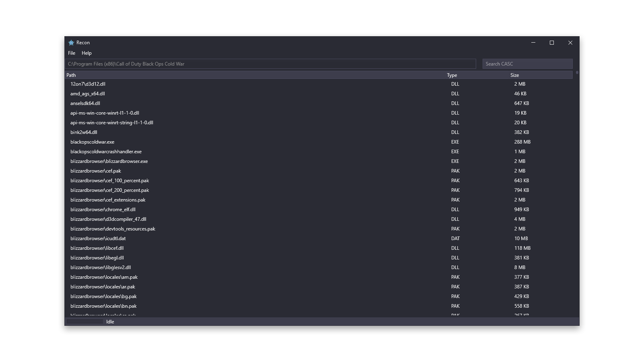Select blackopscoldwarcrashhandler.exe file

319,152
